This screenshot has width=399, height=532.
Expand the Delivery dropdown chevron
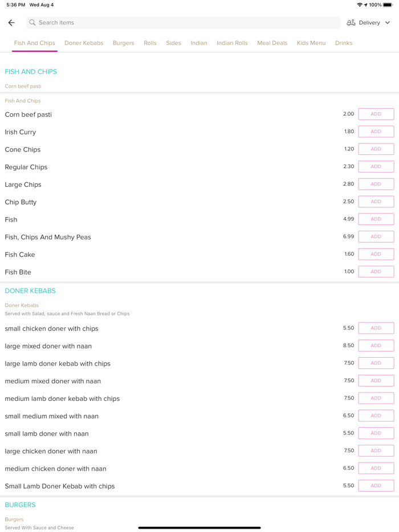(x=388, y=23)
